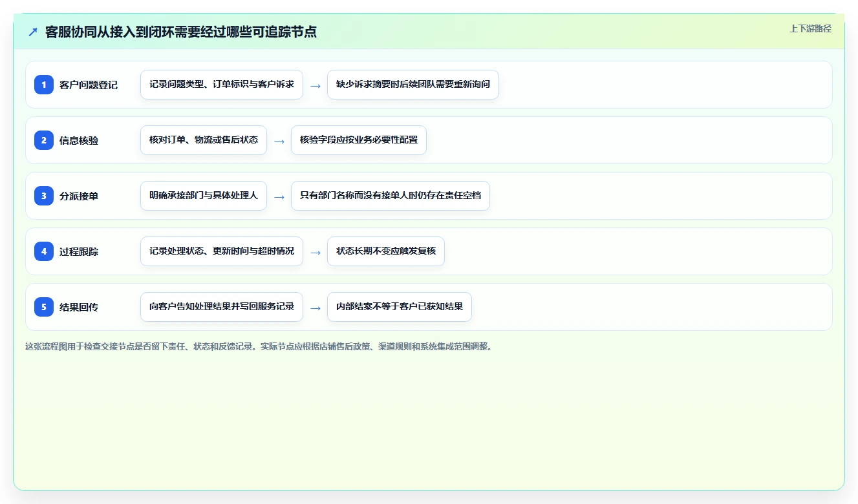Select the 状态长期不变应触发复核 box

pos(386,251)
